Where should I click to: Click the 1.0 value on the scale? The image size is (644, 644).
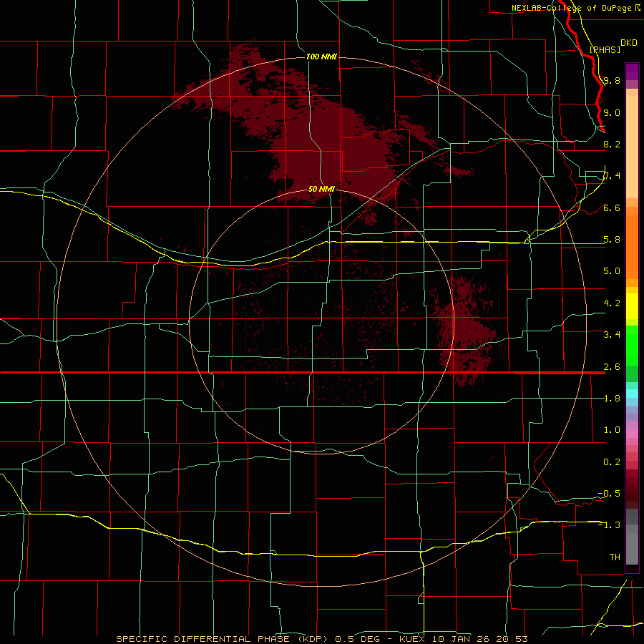[612, 430]
